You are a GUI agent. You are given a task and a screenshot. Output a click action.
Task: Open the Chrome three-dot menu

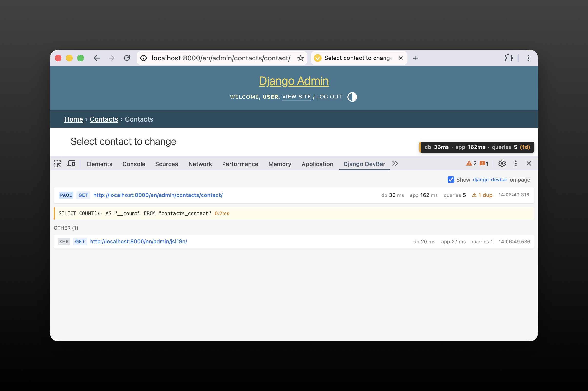click(x=528, y=58)
